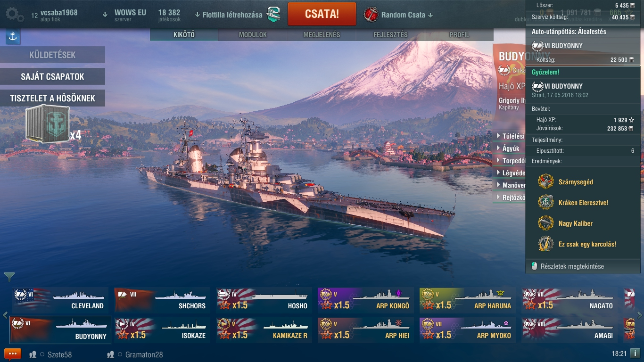
Task: Open the settings gear icon
Action: pyautogui.click(x=14, y=14)
